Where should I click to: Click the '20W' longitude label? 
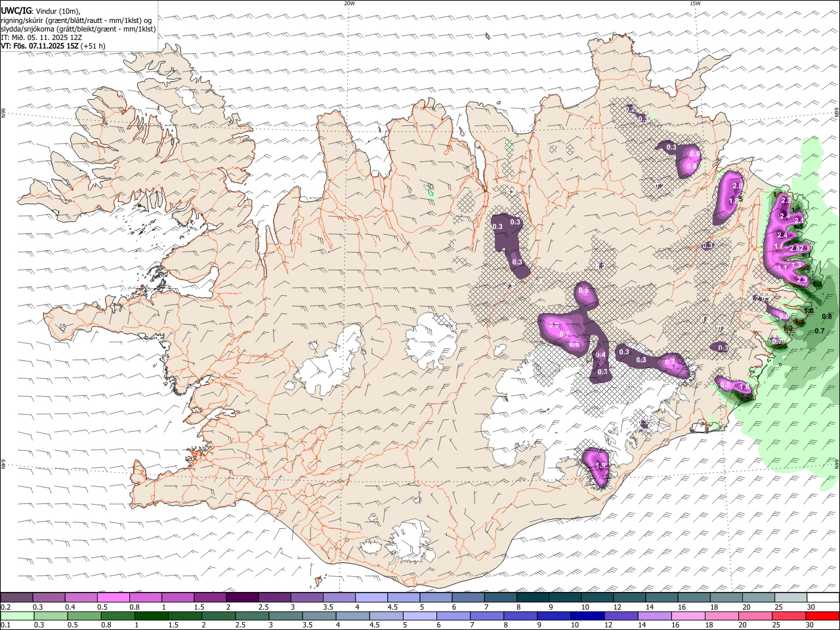coord(349,3)
